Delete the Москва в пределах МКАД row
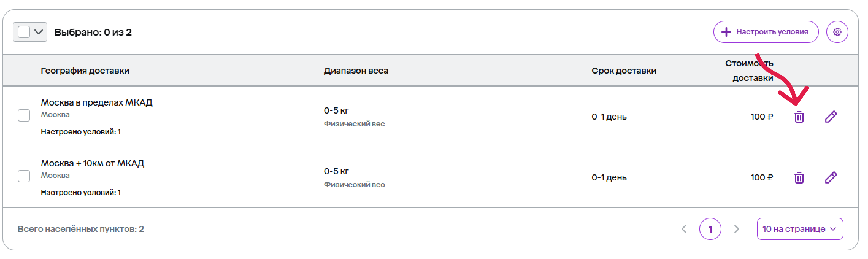The width and height of the screenshot is (868, 259). [x=799, y=117]
